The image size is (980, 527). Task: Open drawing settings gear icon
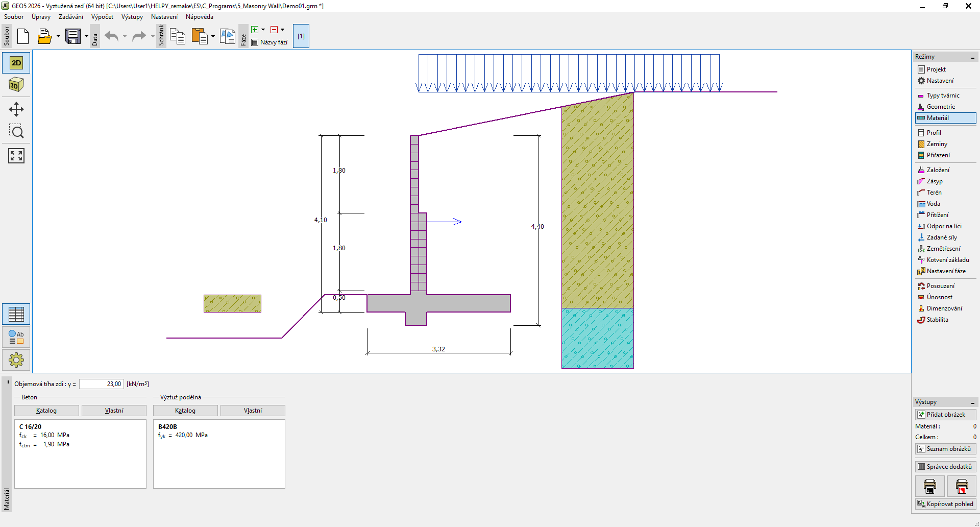tap(16, 360)
